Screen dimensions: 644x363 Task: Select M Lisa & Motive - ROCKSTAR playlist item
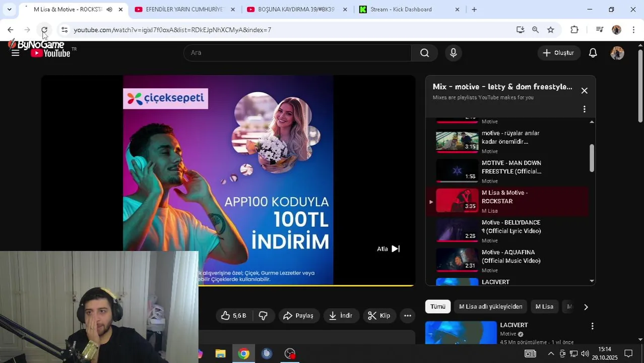(507, 201)
